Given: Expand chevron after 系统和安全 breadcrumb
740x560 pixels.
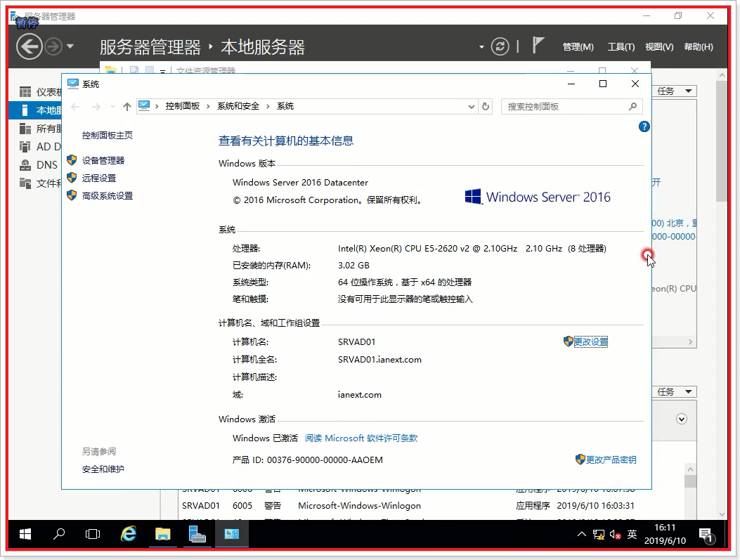Looking at the screenshot, I should tap(268, 107).
